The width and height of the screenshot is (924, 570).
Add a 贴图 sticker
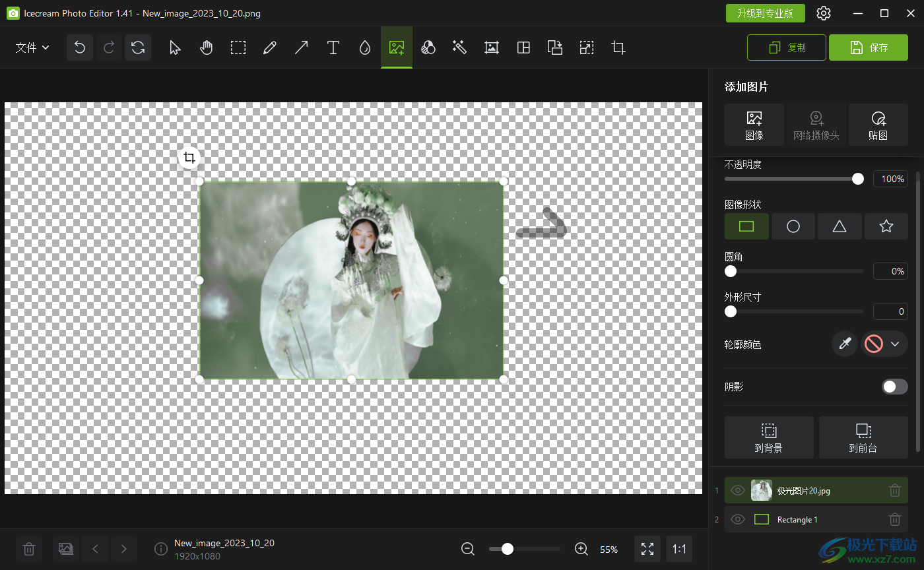[x=878, y=125]
